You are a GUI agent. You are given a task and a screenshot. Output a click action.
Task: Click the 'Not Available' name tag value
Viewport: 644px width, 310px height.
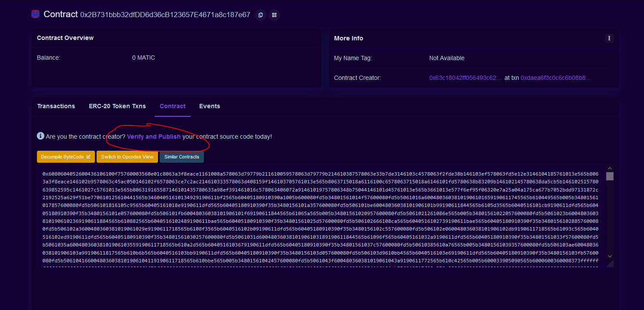pyautogui.click(x=447, y=58)
